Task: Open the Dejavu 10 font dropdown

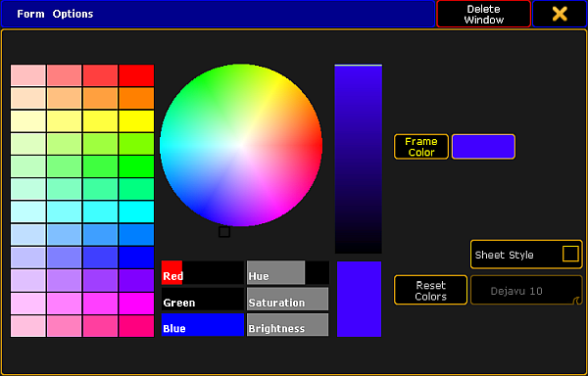Action: [x=526, y=290]
